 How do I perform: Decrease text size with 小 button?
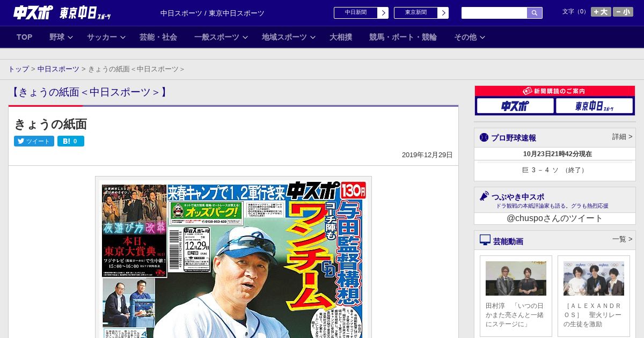623,12
